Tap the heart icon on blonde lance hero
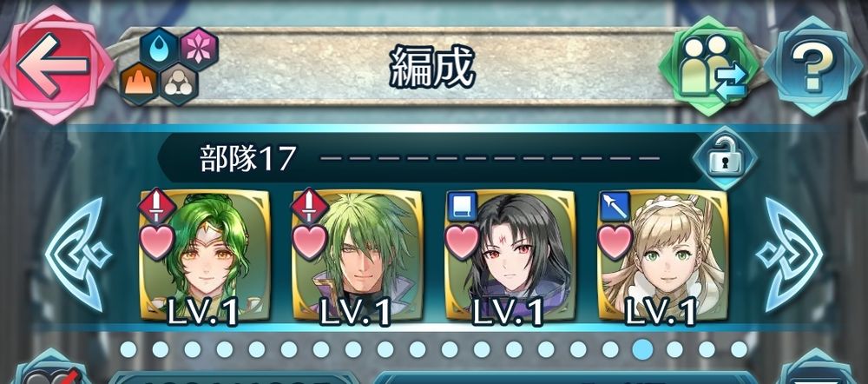 pos(615,242)
